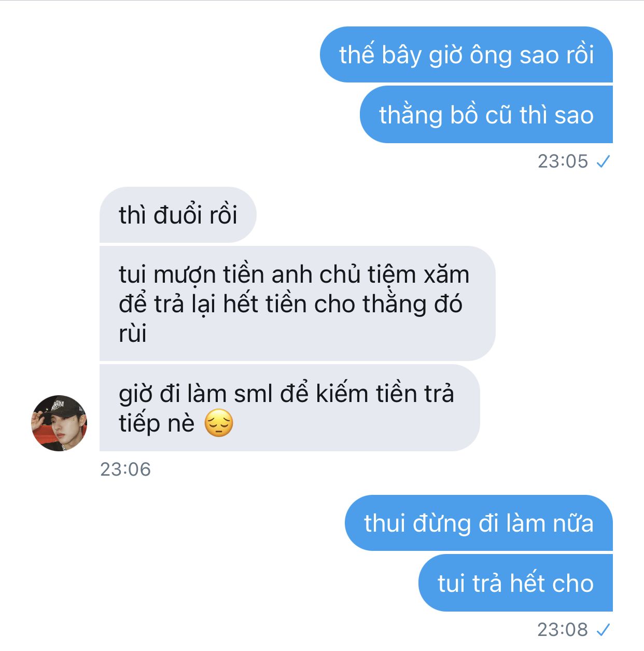Image resolution: width=644 pixels, height=651 pixels.
Task: Select message 'thằng bồ cũ thì sao'
Action: pyautogui.click(x=486, y=115)
